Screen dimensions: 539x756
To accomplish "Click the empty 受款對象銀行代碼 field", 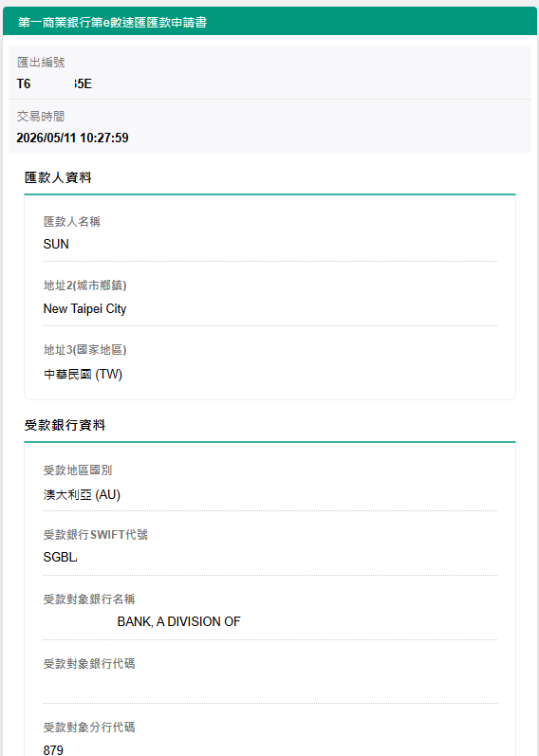I will pos(269,687).
